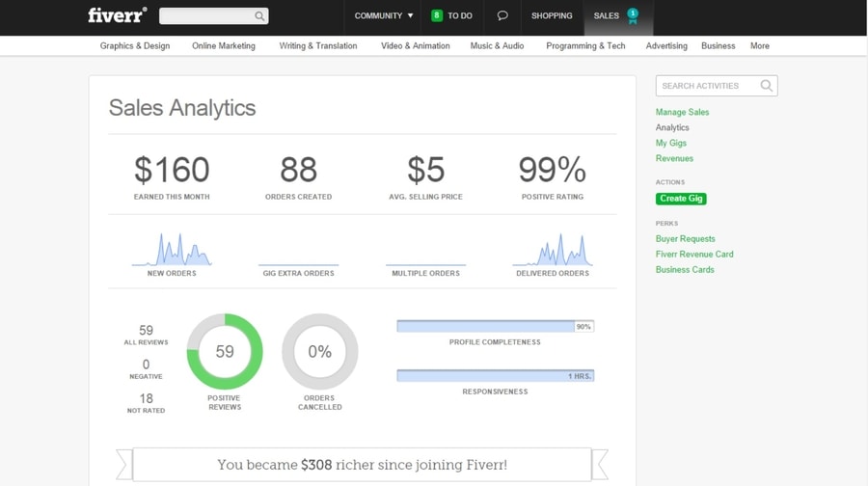This screenshot has width=868, height=486.
Task: Click the $160 earned this month figure
Action: click(172, 170)
